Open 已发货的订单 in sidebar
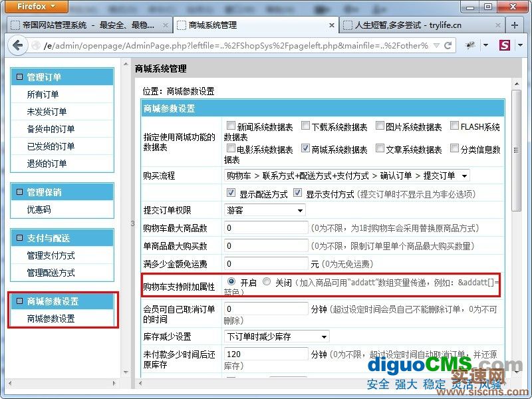532x399 pixels. coord(51,146)
